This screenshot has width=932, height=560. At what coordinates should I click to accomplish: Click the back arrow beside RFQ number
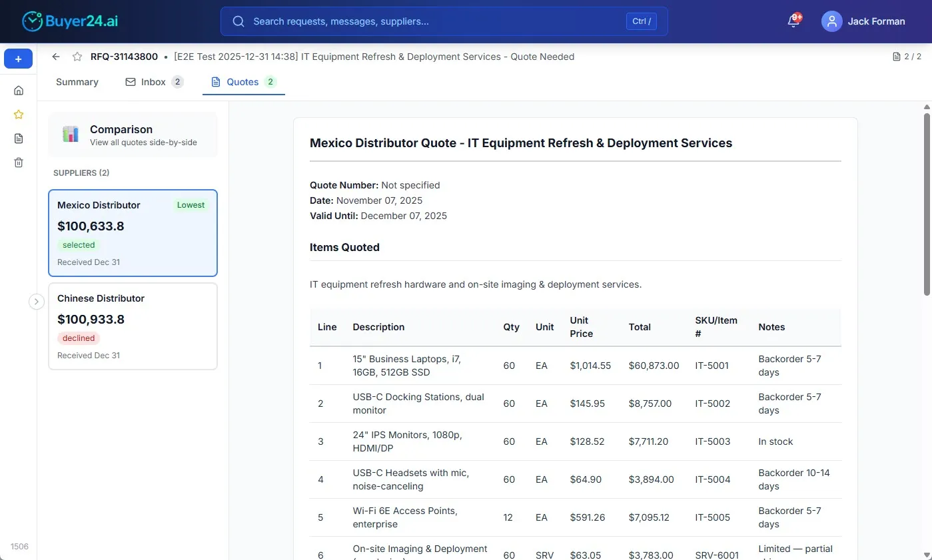(56, 57)
